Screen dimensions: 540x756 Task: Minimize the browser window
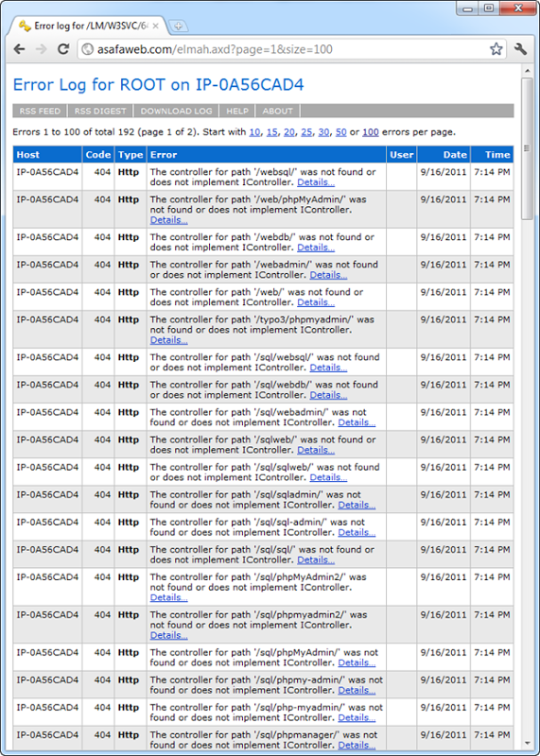467,9
